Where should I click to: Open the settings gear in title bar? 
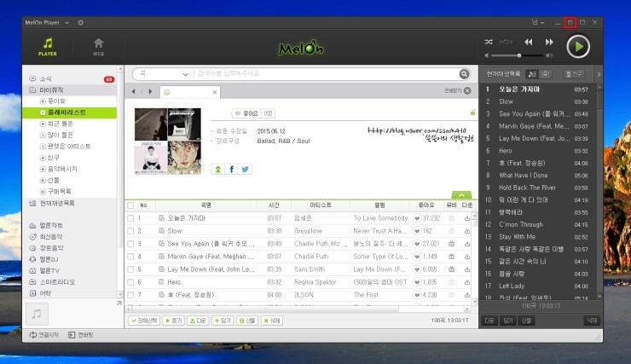(x=80, y=22)
